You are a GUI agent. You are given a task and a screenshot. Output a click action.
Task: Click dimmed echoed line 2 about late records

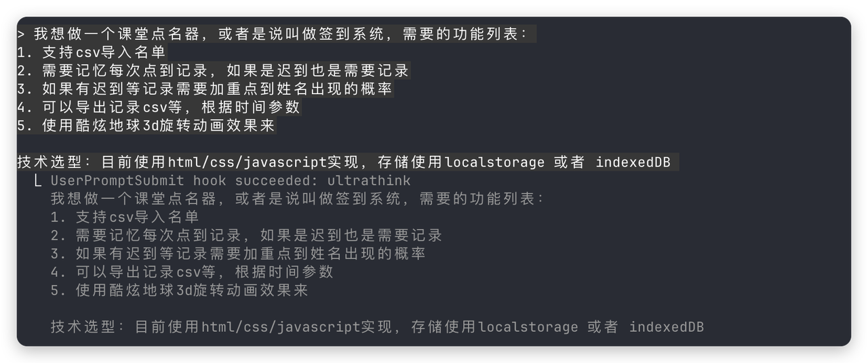click(x=247, y=236)
